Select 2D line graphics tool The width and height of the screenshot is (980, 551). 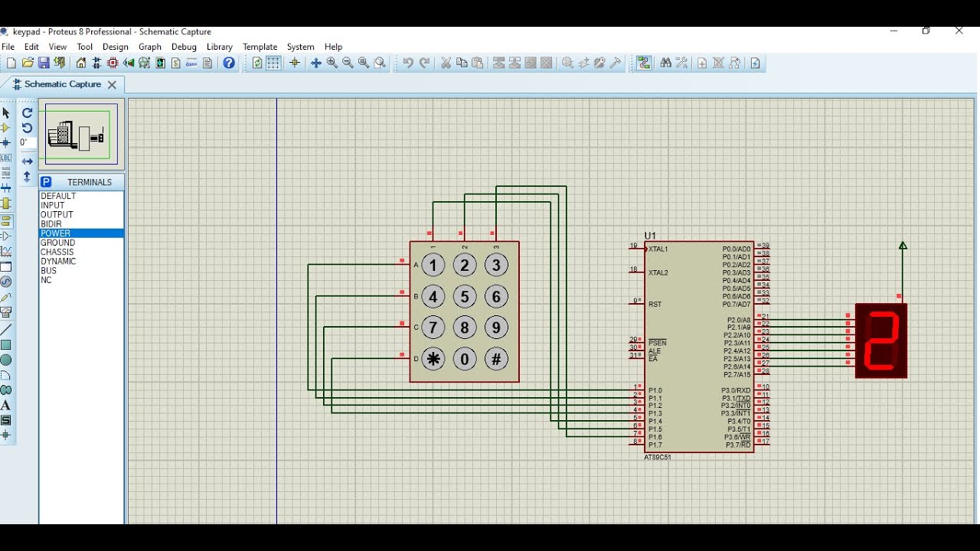point(6,329)
